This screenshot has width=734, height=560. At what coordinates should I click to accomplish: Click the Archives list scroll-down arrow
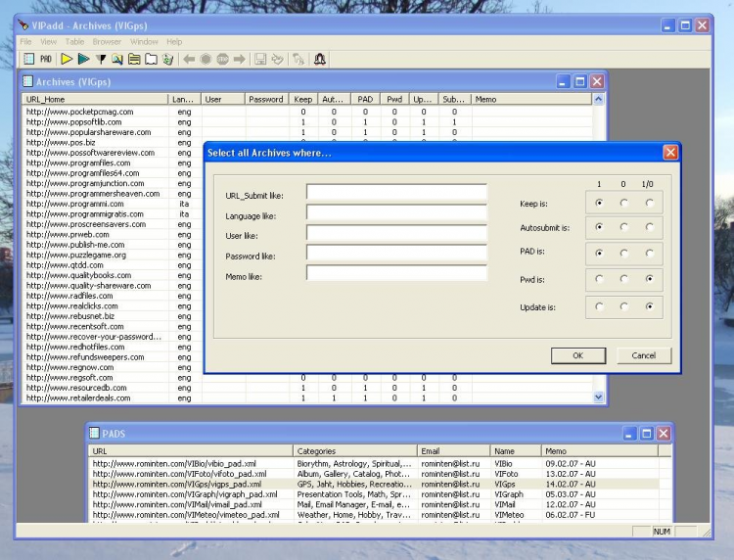click(x=598, y=397)
